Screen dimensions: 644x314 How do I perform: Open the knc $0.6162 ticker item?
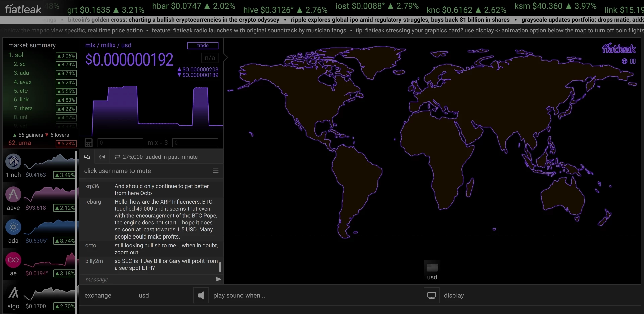[x=467, y=10]
